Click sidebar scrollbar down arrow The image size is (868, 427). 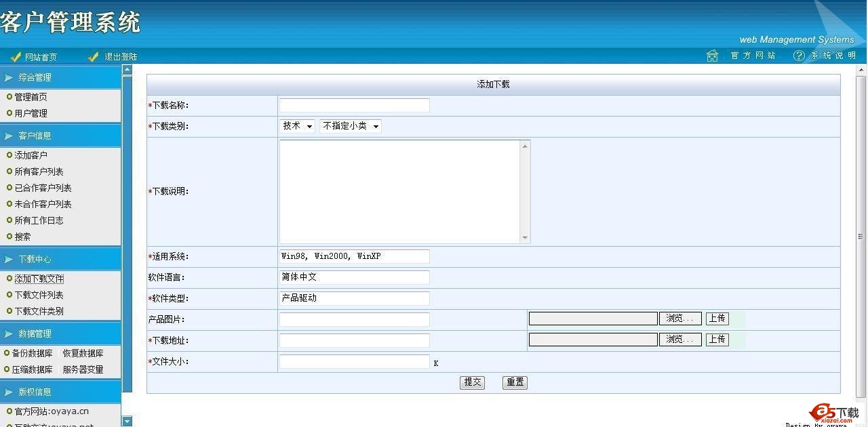pos(127,422)
